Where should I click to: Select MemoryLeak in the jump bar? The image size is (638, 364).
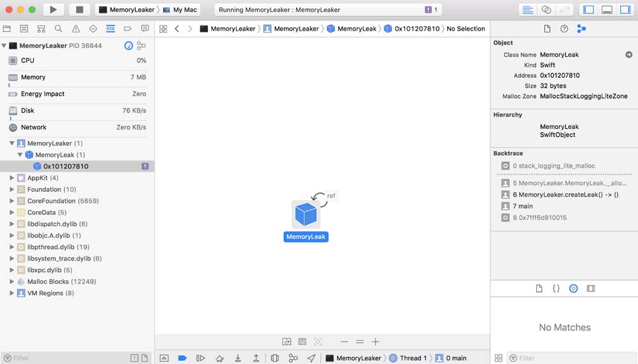pyautogui.click(x=352, y=29)
